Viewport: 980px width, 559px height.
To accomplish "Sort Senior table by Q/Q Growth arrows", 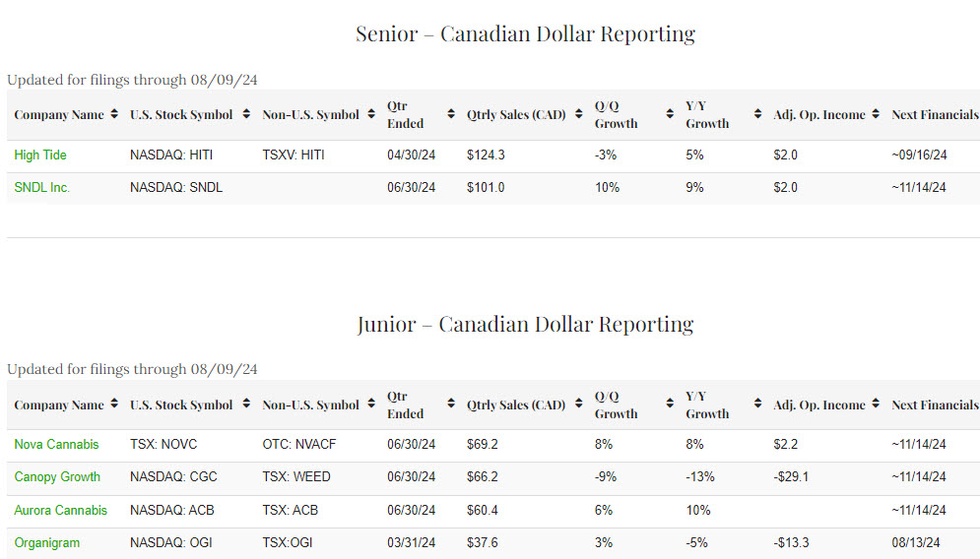I will [x=668, y=115].
